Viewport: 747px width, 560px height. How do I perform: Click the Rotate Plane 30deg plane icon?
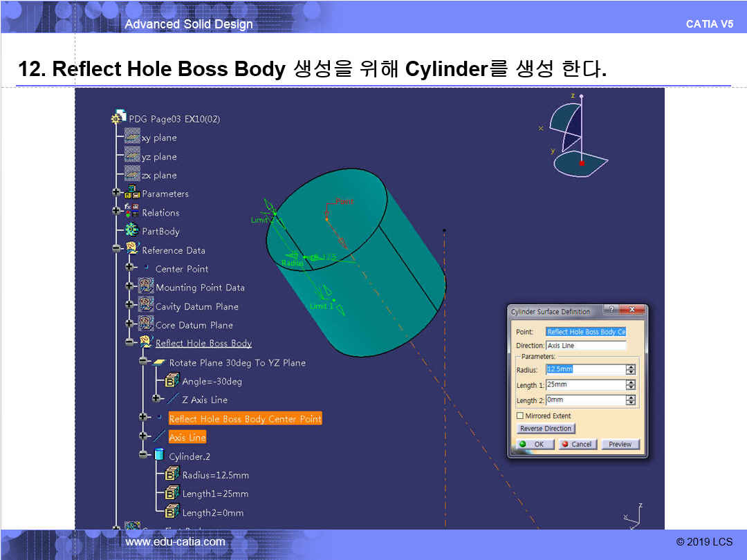pyautogui.click(x=159, y=362)
